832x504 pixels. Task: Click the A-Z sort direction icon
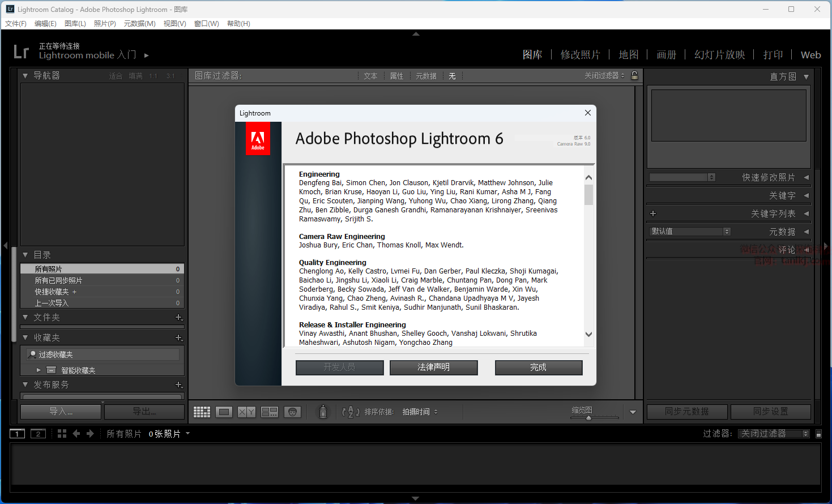351,412
